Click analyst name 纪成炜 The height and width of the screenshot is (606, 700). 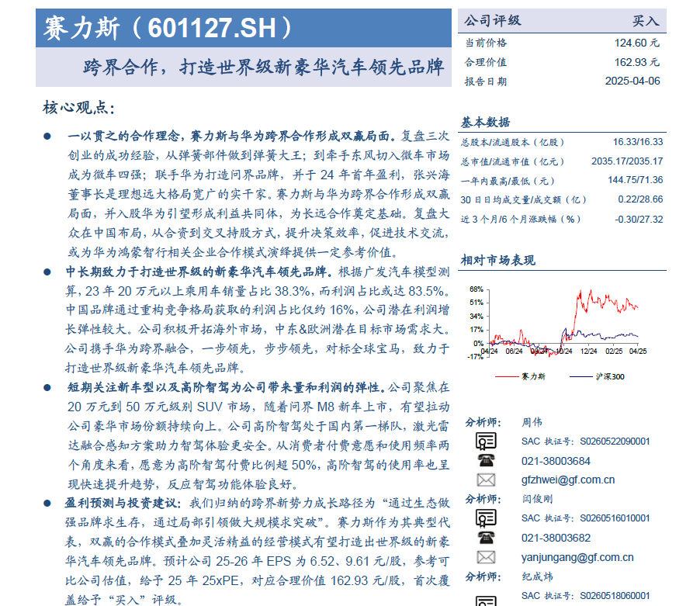click(537, 577)
